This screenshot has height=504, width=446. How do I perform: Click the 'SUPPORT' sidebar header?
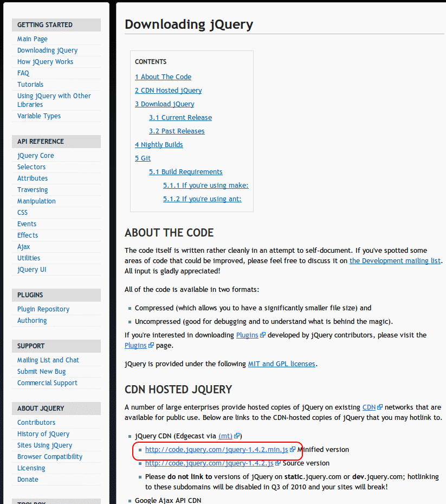pyautogui.click(x=56, y=346)
